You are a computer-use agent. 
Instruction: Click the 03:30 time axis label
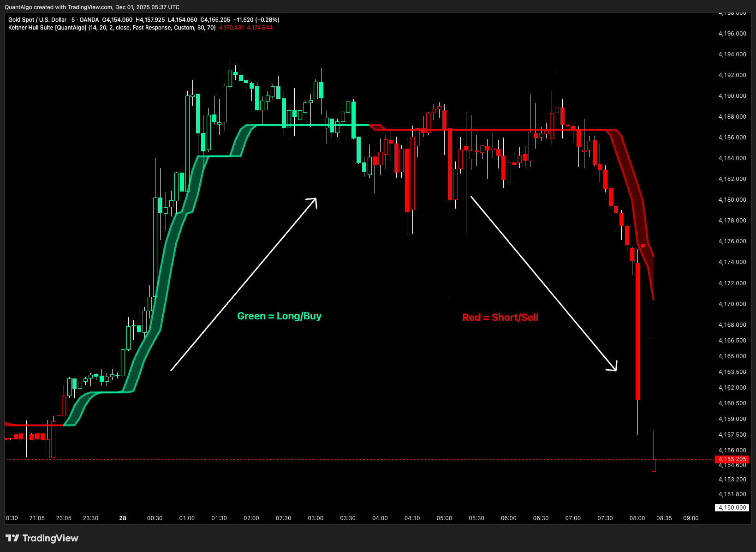(348, 518)
